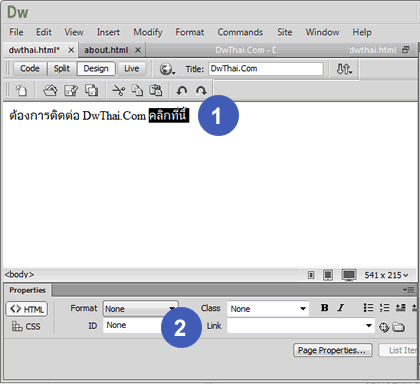The width and height of the screenshot is (420, 384).
Task: Open the Site menu
Action: coord(284,32)
